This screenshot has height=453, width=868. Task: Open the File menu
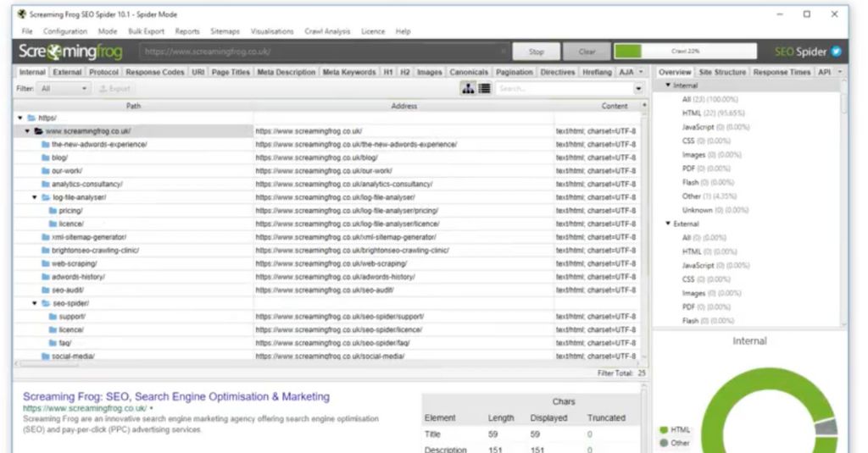(x=27, y=31)
